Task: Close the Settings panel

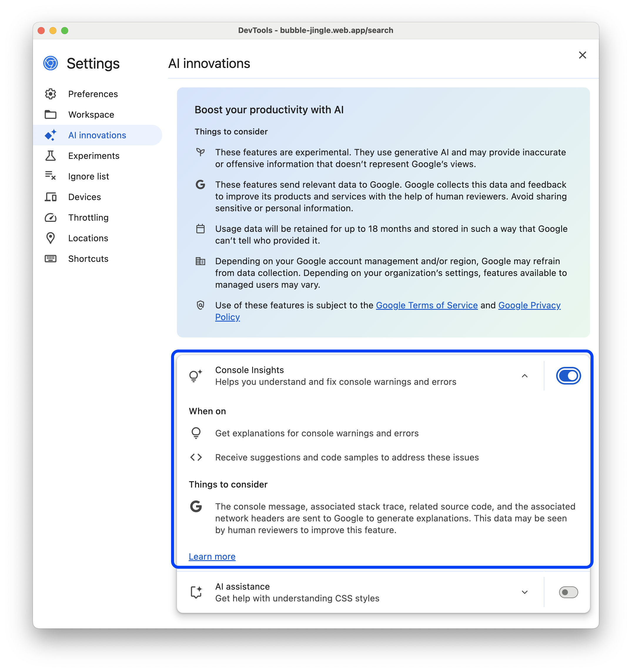Action: [583, 55]
